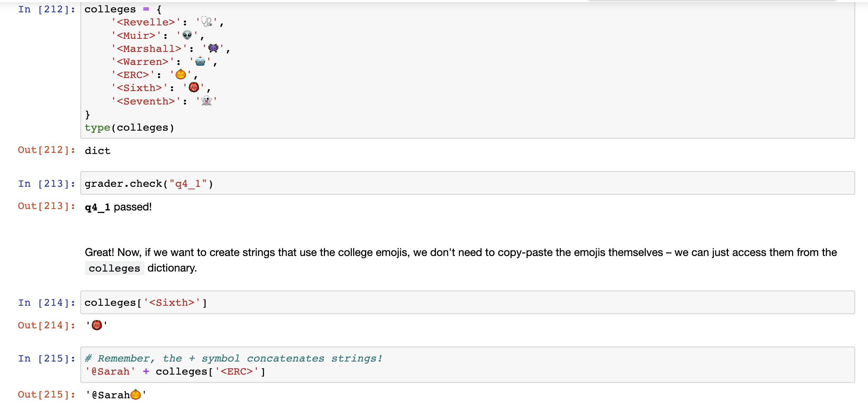Click the dict output of Out[212]
This screenshot has height=411, width=868.
(x=97, y=150)
